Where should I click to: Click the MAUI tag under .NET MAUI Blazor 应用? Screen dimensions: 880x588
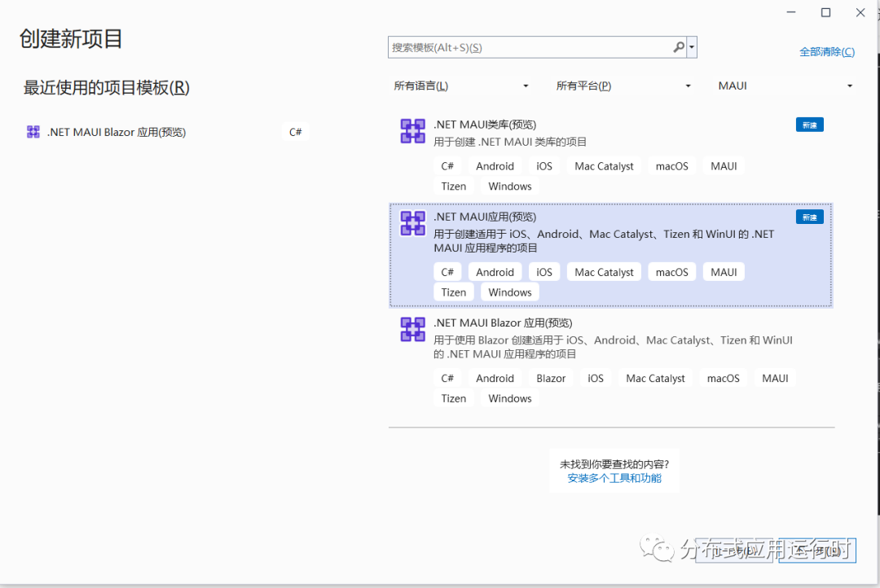(775, 378)
